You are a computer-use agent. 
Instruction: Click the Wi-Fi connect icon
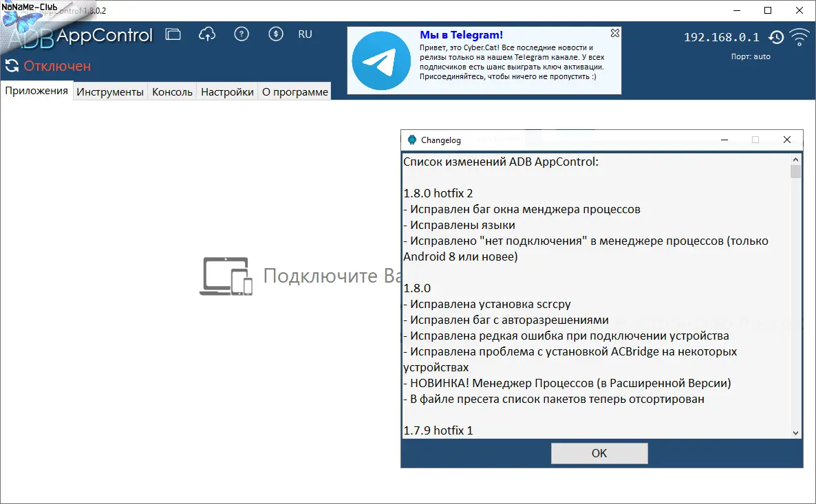(799, 37)
